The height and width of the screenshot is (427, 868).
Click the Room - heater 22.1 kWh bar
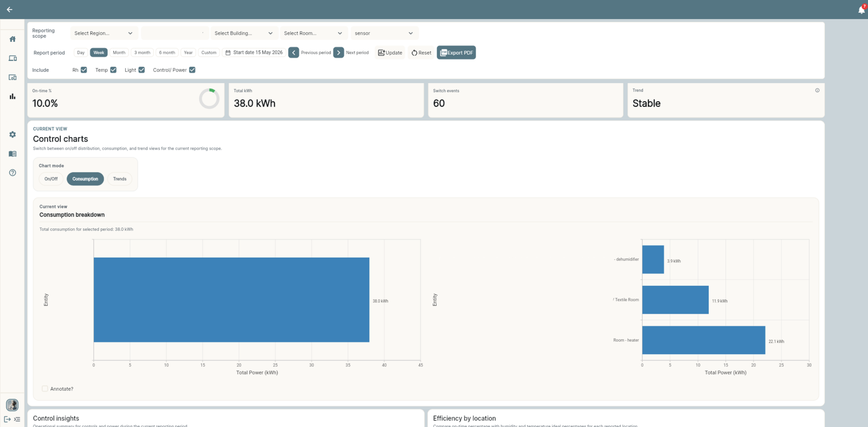[x=704, y=340]
